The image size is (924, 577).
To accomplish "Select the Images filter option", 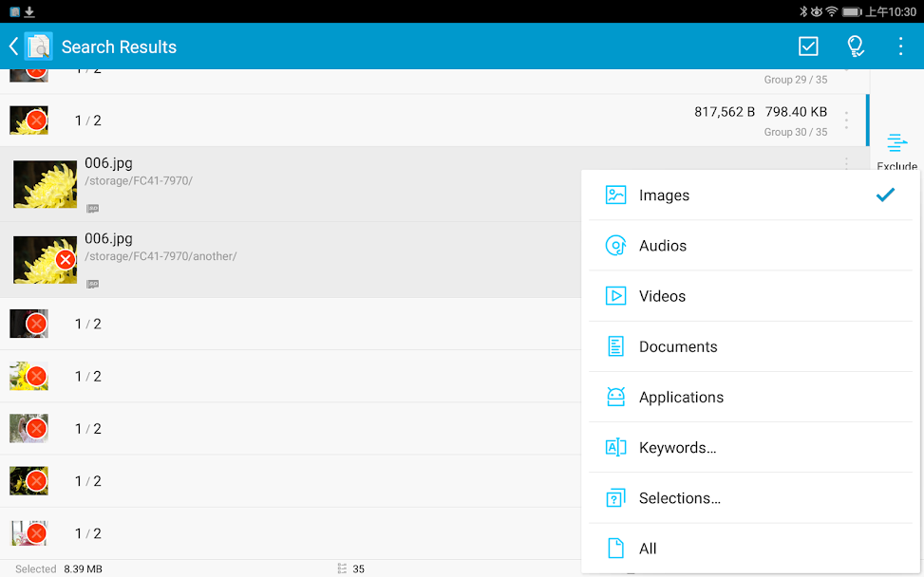I will coord(664,195).
